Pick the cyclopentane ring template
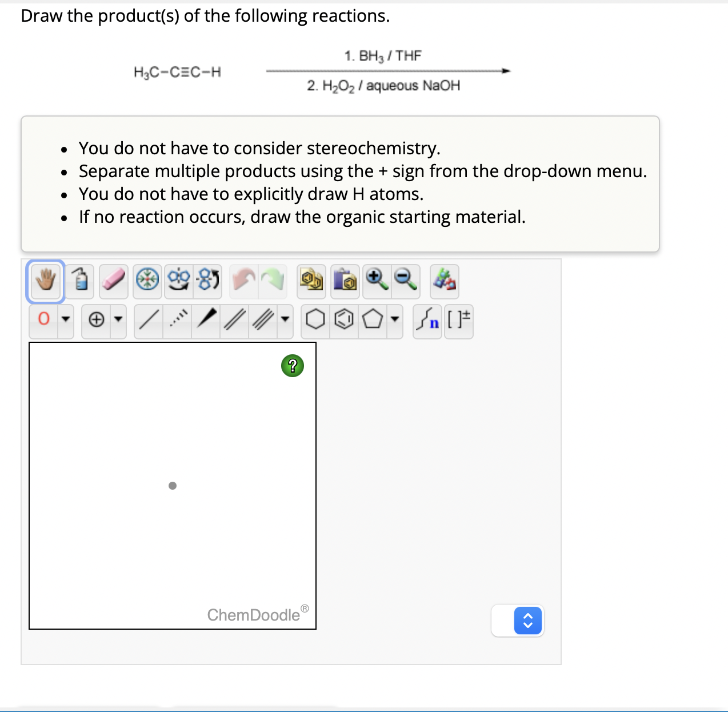The image size is (728, 712). pos(373,321)
